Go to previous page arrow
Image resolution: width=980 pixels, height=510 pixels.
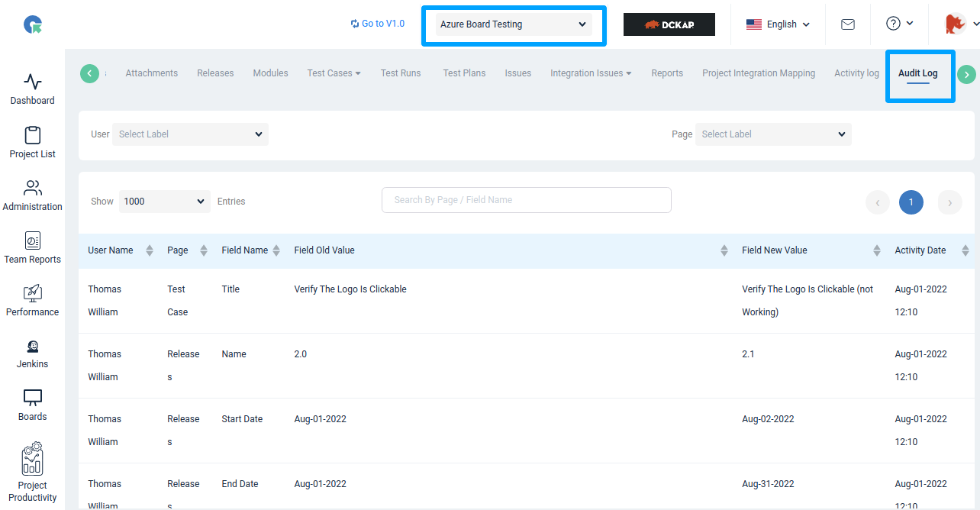point(878,202)
